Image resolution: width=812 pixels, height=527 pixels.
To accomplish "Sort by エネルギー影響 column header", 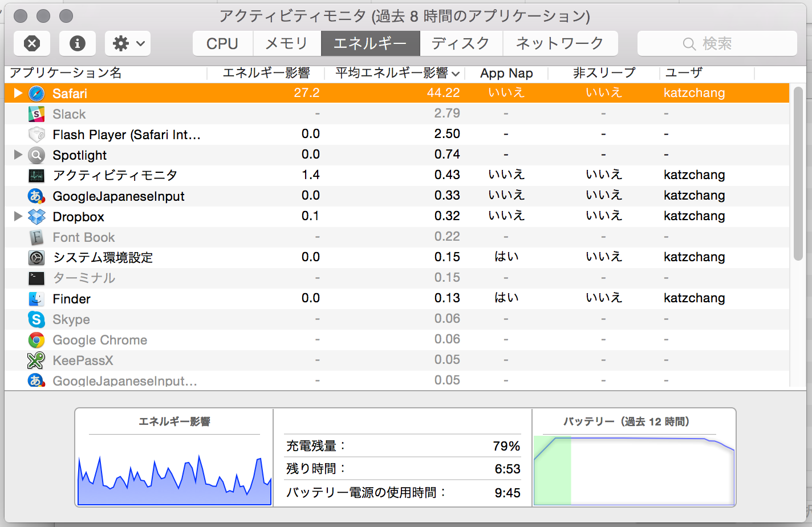I will coord(266,73).
